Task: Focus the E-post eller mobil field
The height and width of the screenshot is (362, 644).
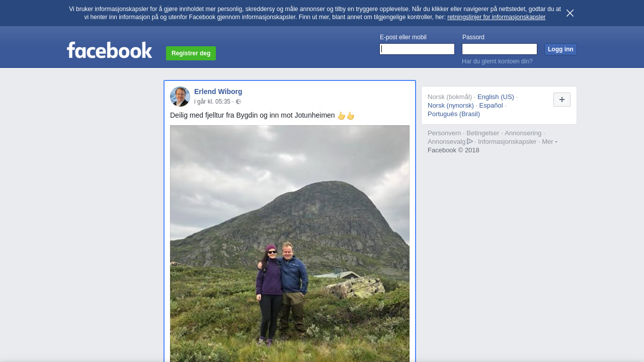Action: tap(417, 49)
